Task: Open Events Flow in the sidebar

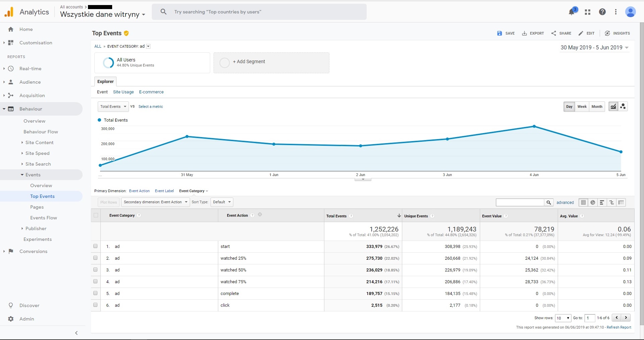Action: [43, 218]
